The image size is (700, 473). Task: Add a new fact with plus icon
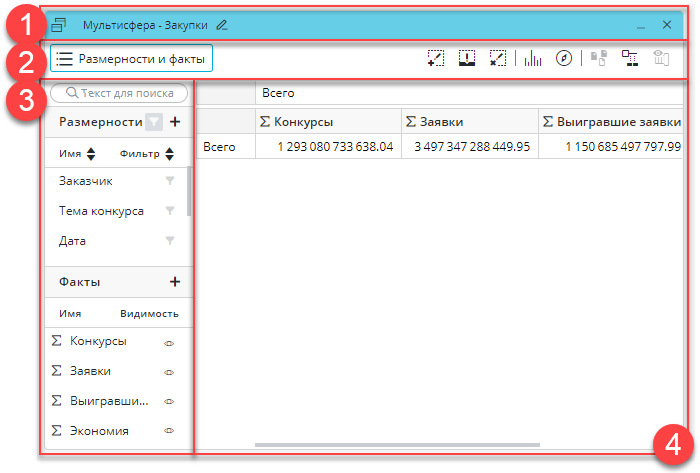pyautogui.click(x=175, y=282)
